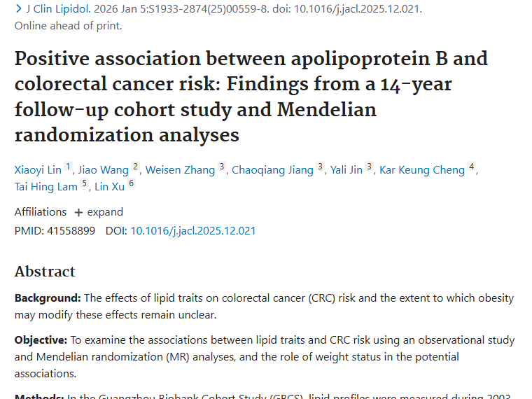Select author Jiao Wang
This screenshot has width=532, height=399.
pyautogui.click(x=103, y=170)
